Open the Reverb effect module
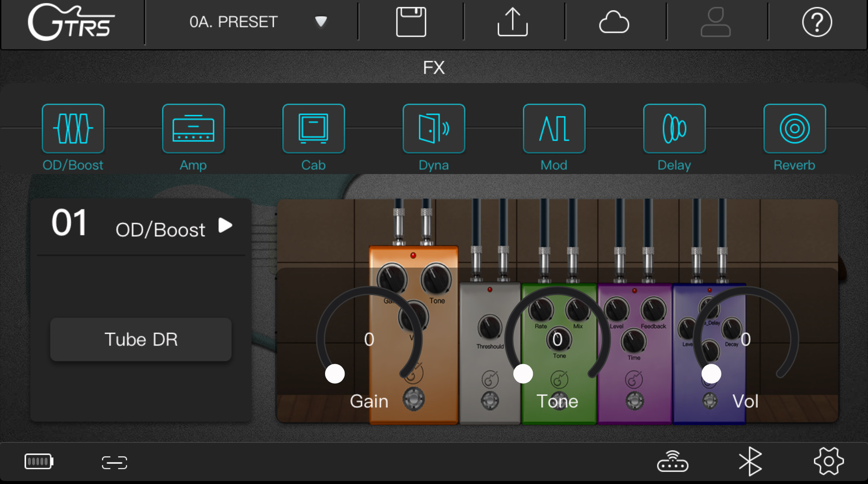Screen dimensions: 868x484 (795, 128)
